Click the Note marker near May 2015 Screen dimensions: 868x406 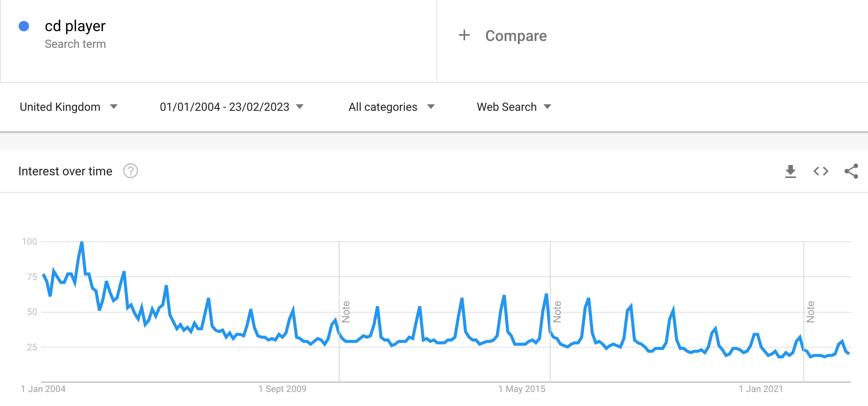(557, 312)
